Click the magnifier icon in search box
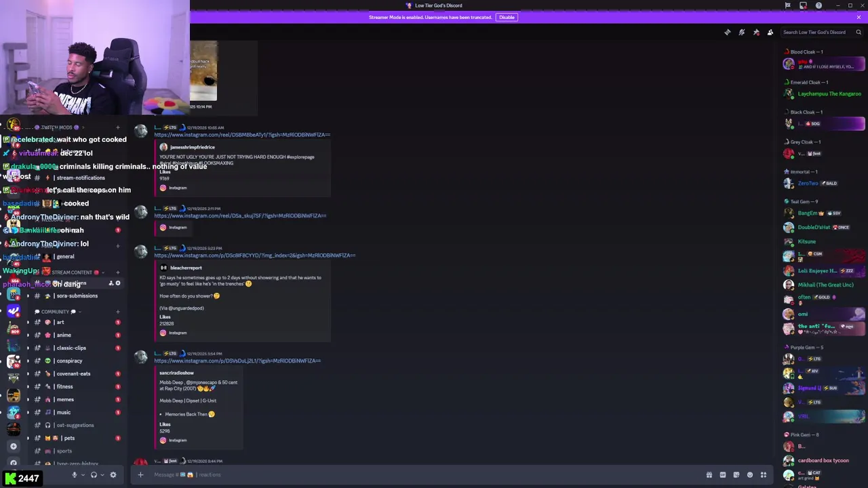The height and width of the screenshot is (488, 868). [859, 32]
